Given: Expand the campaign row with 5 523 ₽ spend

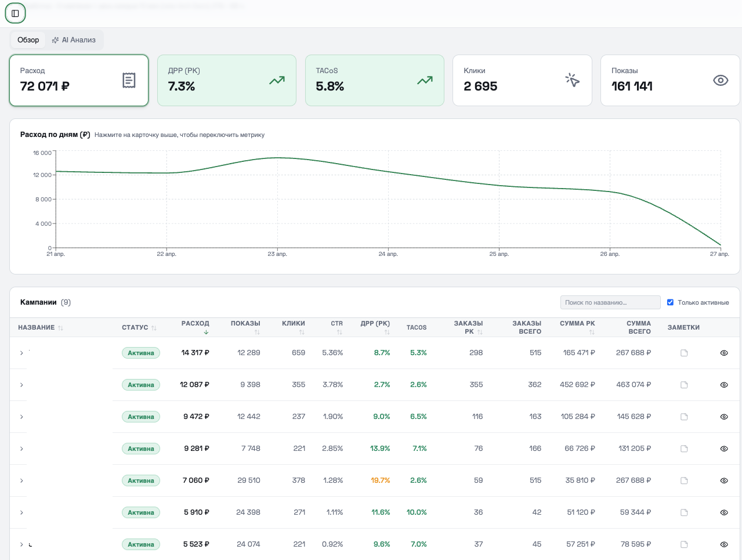Looking at the screenshot, I should pyautogui.click(x=21, y=544).
